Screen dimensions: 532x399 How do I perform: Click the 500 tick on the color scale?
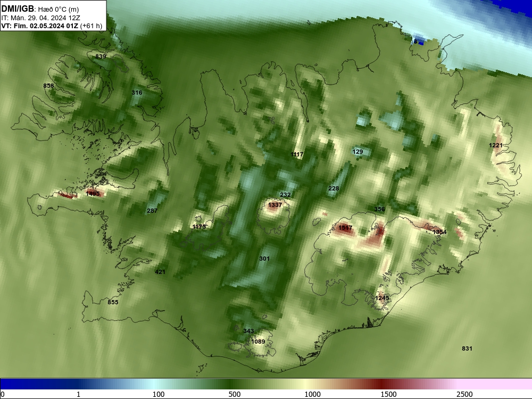click(x=235, y=394)
